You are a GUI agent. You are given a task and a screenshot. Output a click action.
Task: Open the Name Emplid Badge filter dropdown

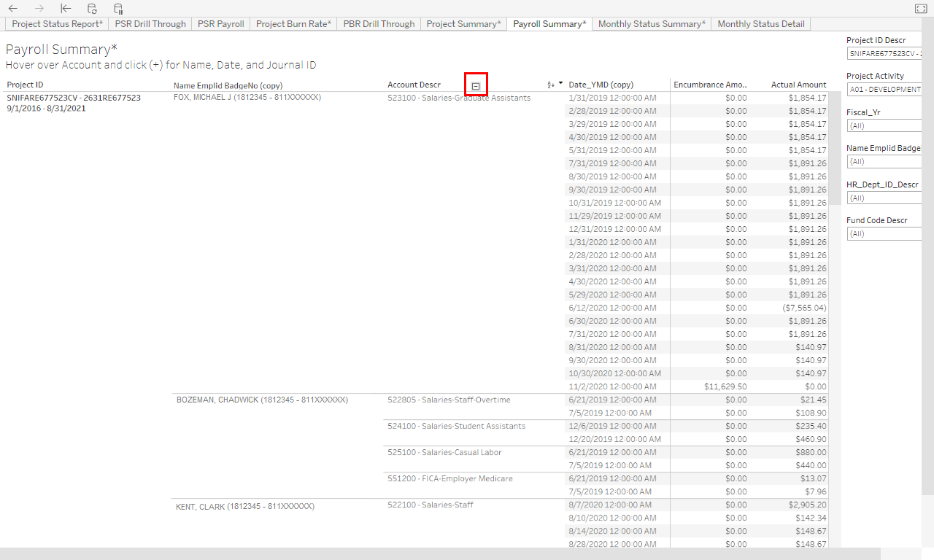pyautogui.click(x=884, y=161)
